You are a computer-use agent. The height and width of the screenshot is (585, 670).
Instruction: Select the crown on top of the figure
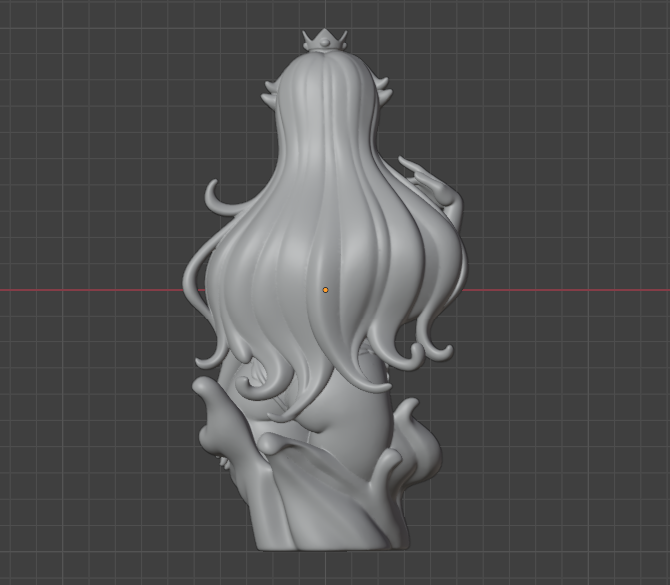pos(325,40)
